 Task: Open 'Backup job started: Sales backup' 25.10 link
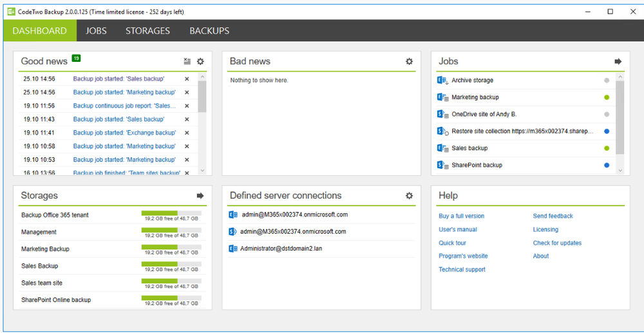click(x=118, y=79)
